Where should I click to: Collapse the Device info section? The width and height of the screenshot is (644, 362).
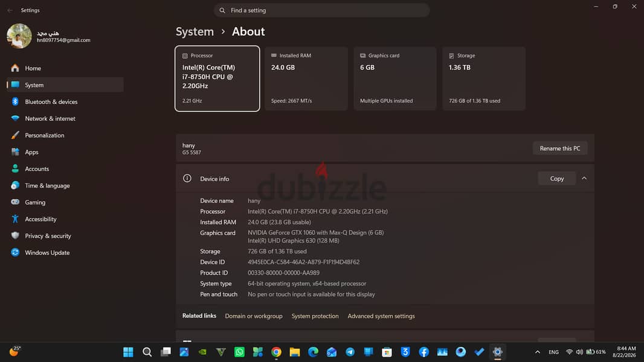click(x=584, y=179)
